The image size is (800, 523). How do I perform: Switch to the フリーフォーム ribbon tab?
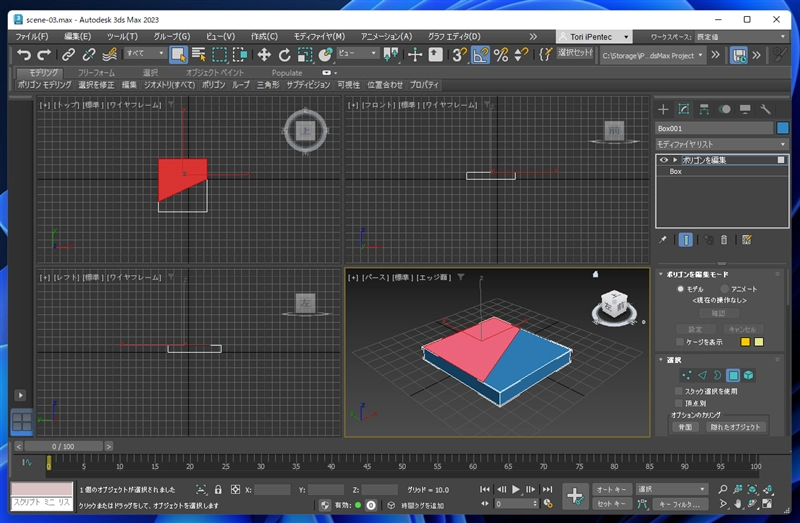pos(96,73)
